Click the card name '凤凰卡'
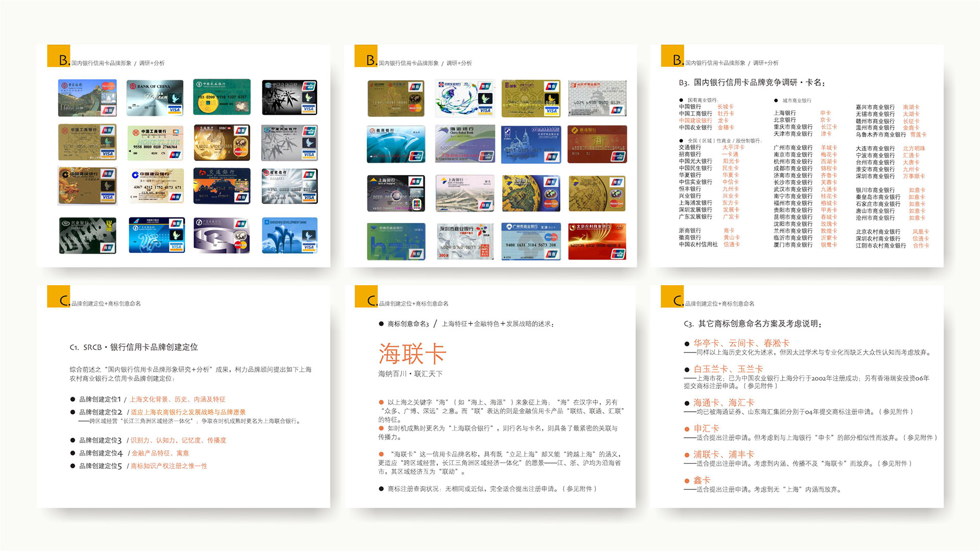The image size is (980, 551). point(921,232)
